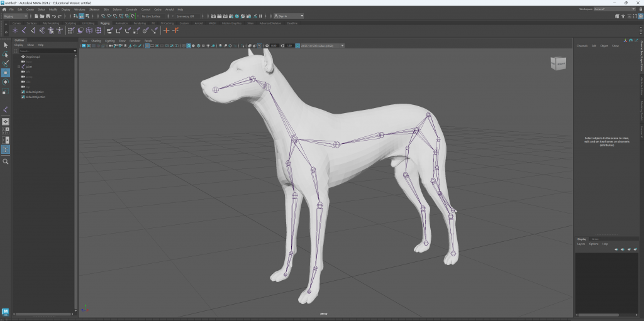This screenshot has width=644, height=321.
Task: Open the Deform menu
Action: click(x=117, y=9)
